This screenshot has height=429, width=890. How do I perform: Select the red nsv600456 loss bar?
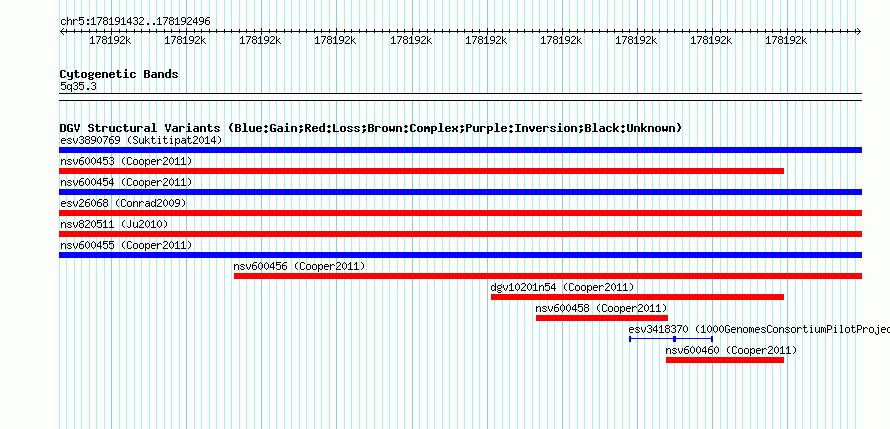[x=548, y=276]
